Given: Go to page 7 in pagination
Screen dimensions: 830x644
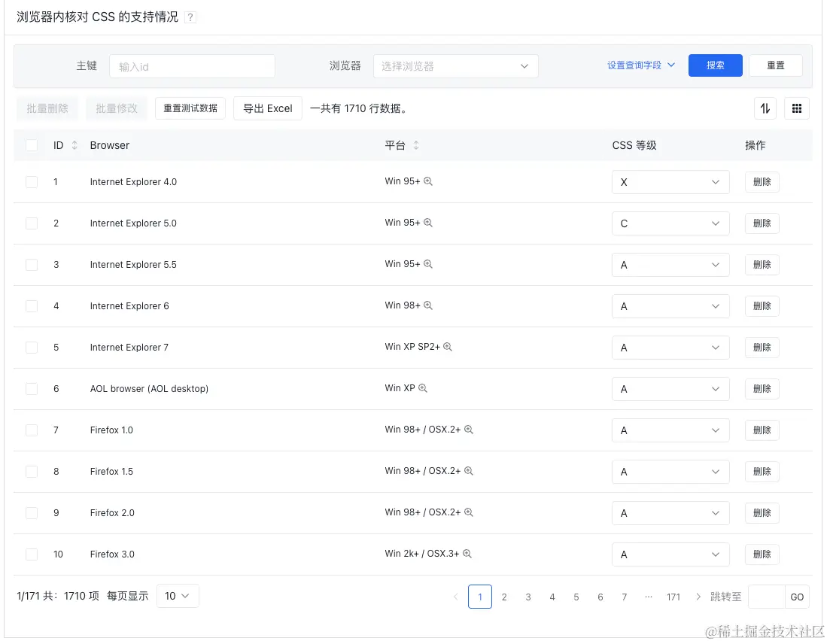Looking at the screenshot, I should [x=624, y=597].
